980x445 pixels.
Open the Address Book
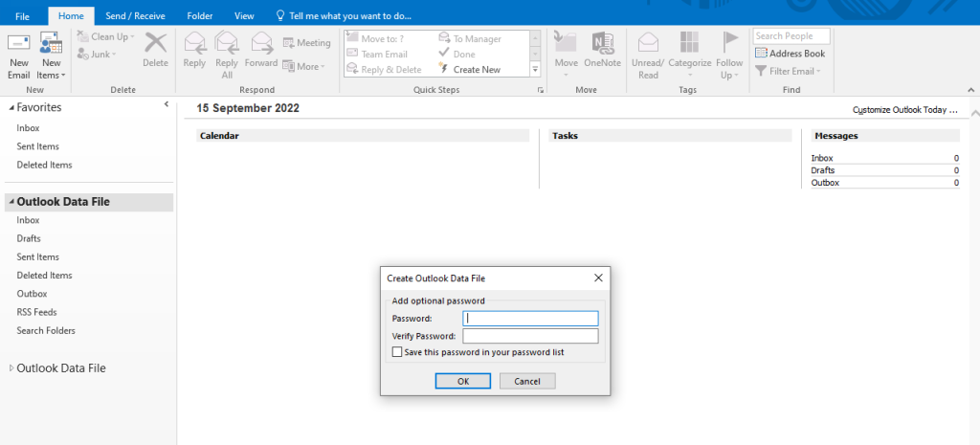pyautogui.click(x=790, y=54)
